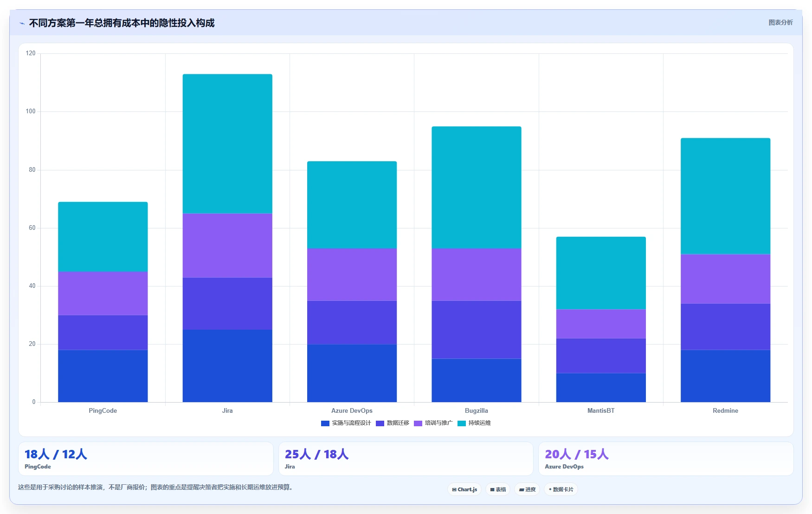The image size is (812, 514).
Task: Click MantisBT's 实施与流程设计 bar segment
Action: 601,388
